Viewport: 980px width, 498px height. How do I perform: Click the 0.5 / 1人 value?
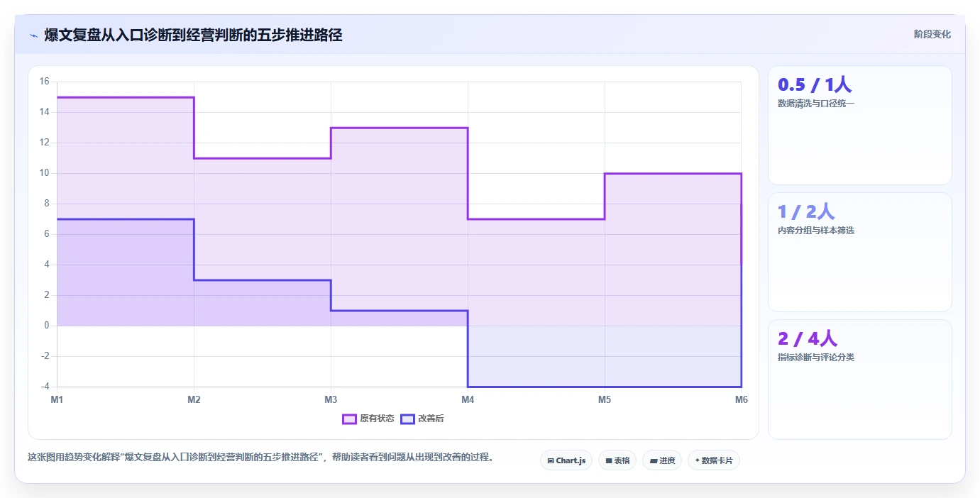pos(815,84)
